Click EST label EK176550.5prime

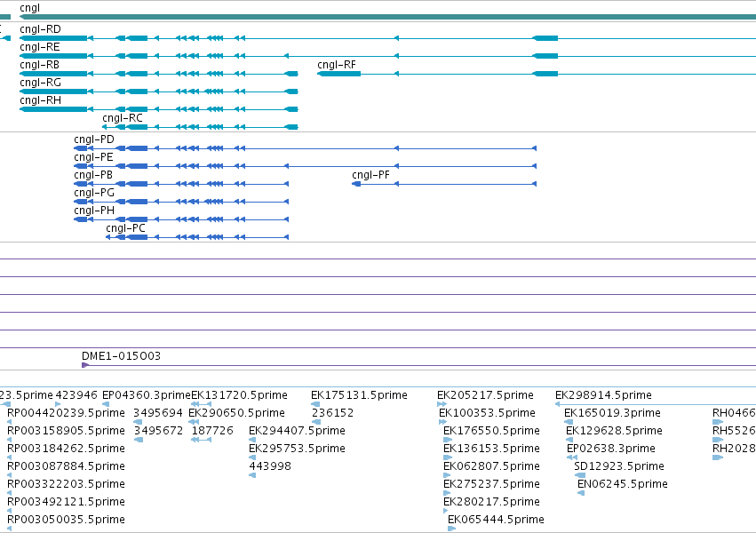tap(491, 432)
